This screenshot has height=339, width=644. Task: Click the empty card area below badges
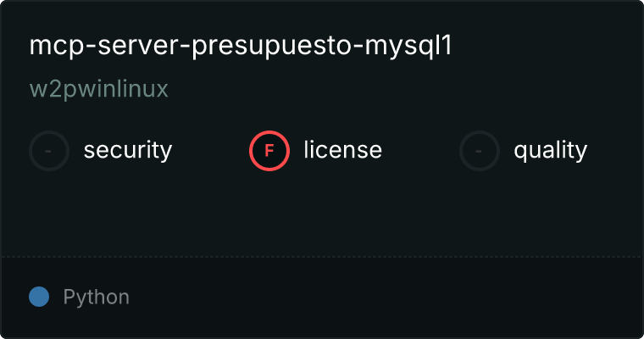(x=322, y=214)
